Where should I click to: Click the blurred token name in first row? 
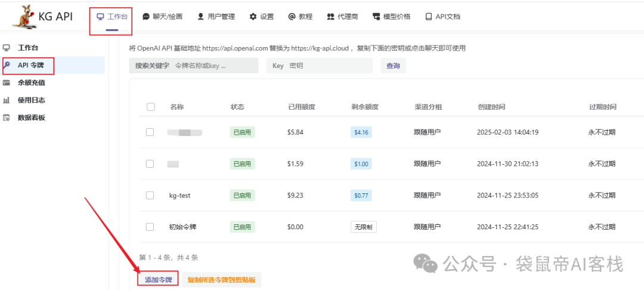pyautogui.click(x=184, y=132)
